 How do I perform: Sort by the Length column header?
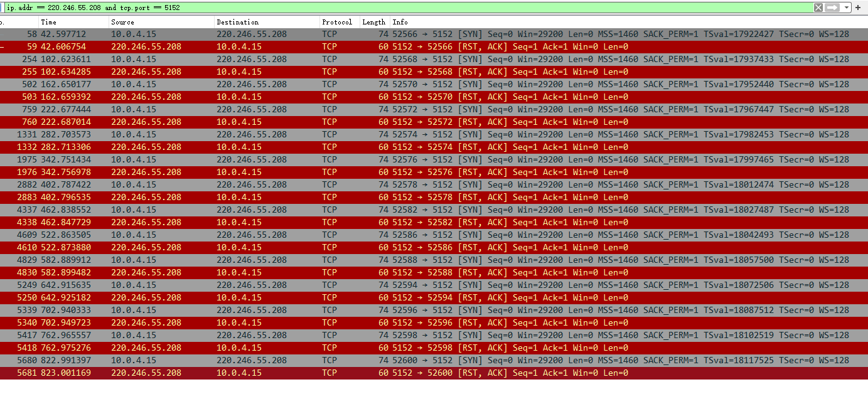coord(375,22)
